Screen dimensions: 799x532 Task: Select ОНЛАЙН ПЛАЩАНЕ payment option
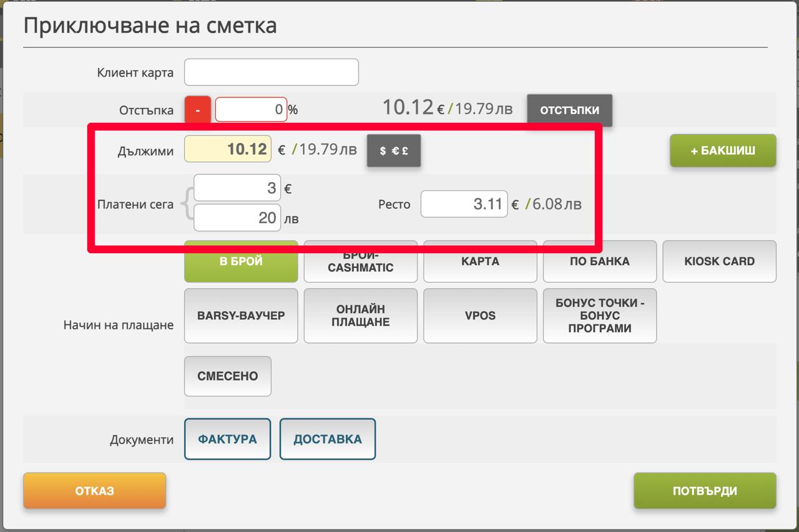(x=360, y=316)
